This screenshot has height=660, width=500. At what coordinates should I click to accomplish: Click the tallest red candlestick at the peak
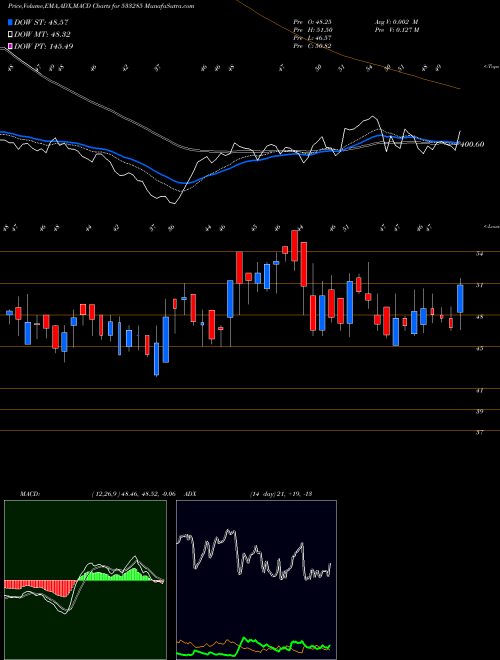[x=303, y=264]
